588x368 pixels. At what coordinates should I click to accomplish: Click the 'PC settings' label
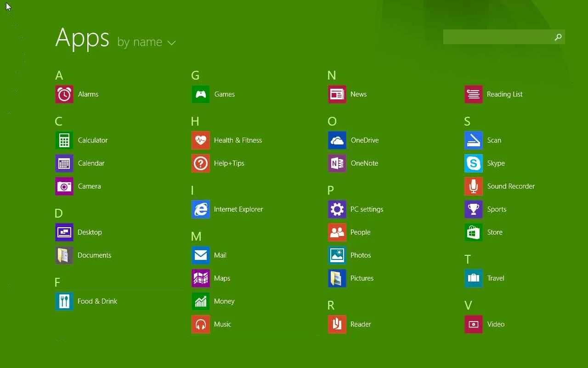pos(367,209)
